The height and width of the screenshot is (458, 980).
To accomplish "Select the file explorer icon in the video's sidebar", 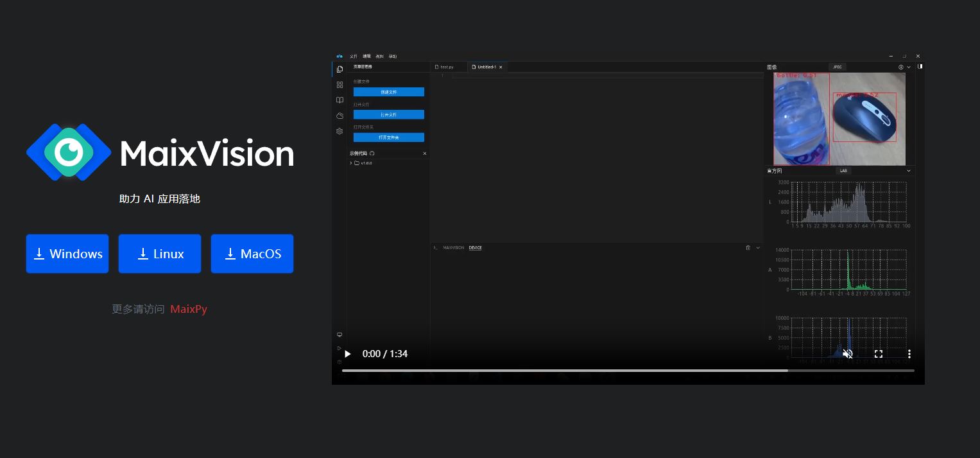I will (340, 69).
